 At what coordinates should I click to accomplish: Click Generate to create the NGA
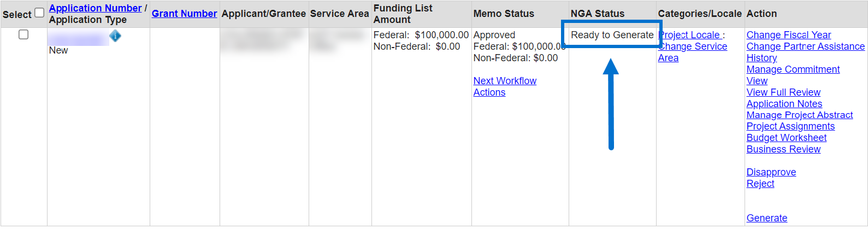point(766,218)
